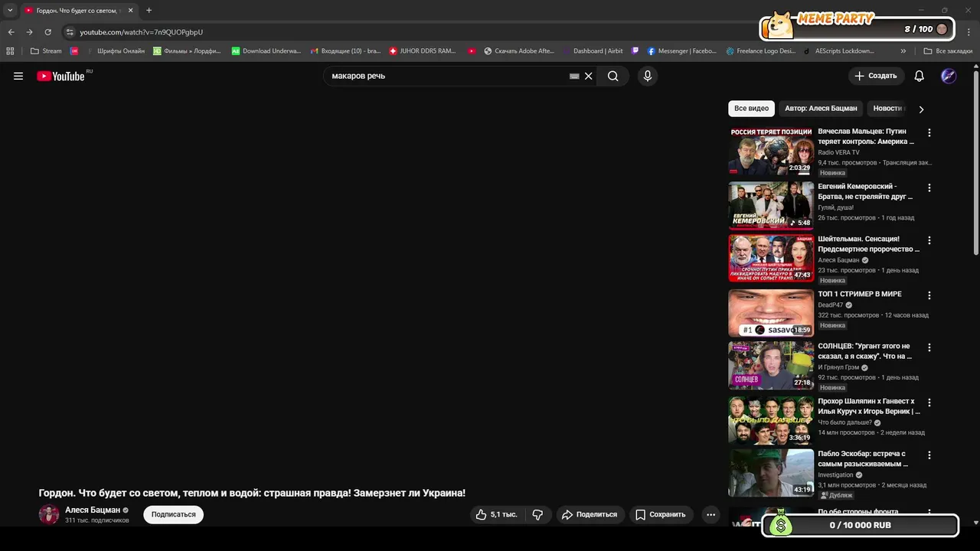The width and height of the screenshot is (980, 551).
Task: Open a new browser tab
Action: click(149, 11)
